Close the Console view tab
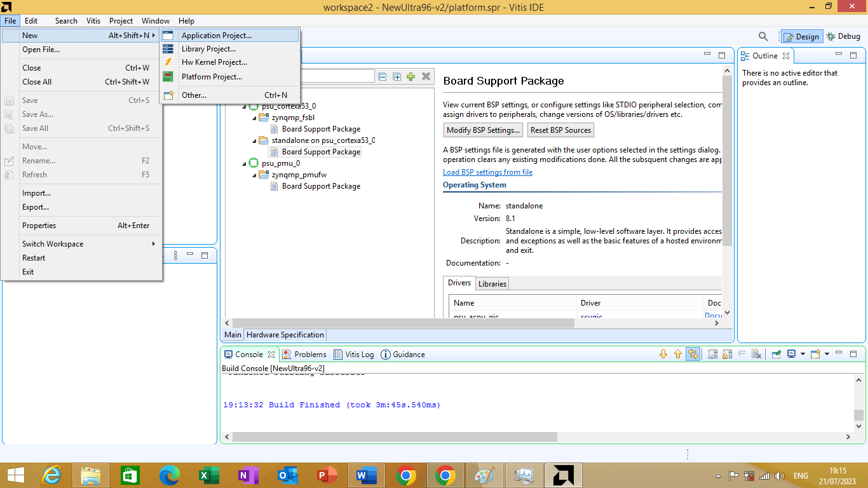 [x=271, y=355]
